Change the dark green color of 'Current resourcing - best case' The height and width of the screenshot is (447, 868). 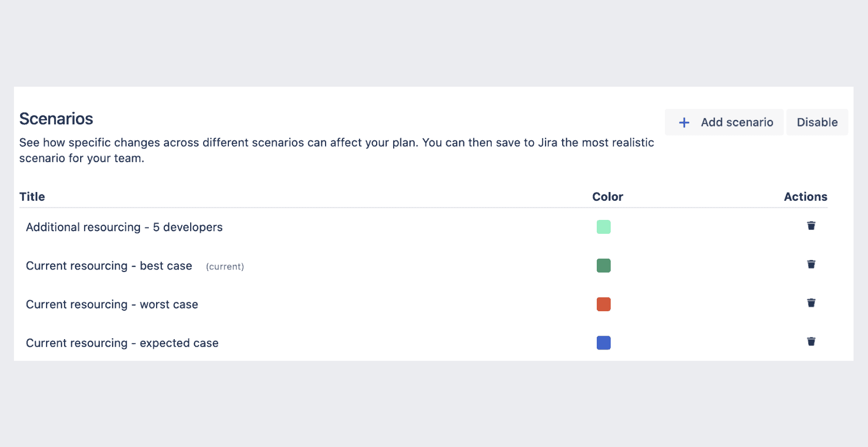pyautogui.click(x=603, y=265)
